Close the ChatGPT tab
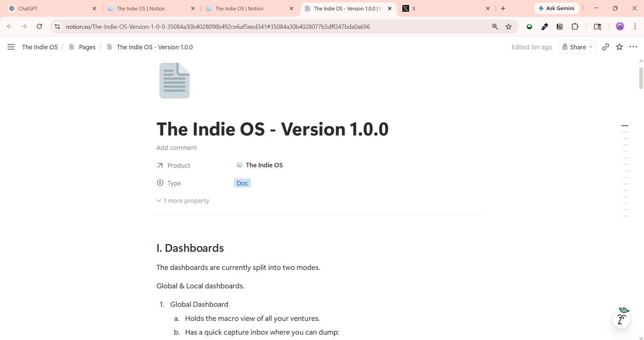Image resolution: width=644 pixels, height=340 pixels. pos(94,9)
